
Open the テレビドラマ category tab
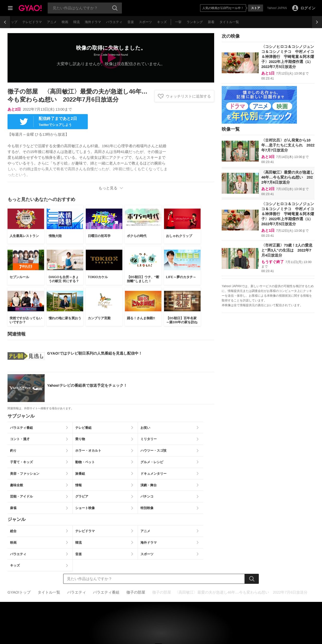(32, 22)
